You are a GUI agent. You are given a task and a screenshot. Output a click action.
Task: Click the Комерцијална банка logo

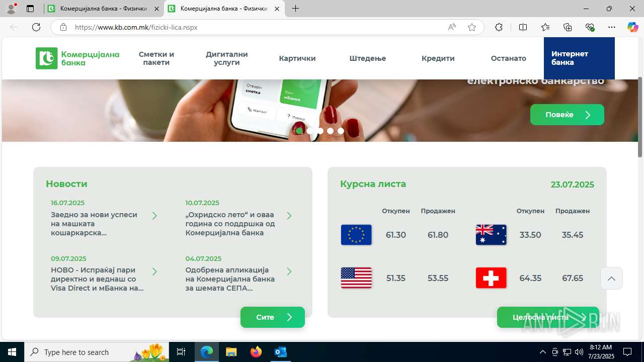pos(77,58)
